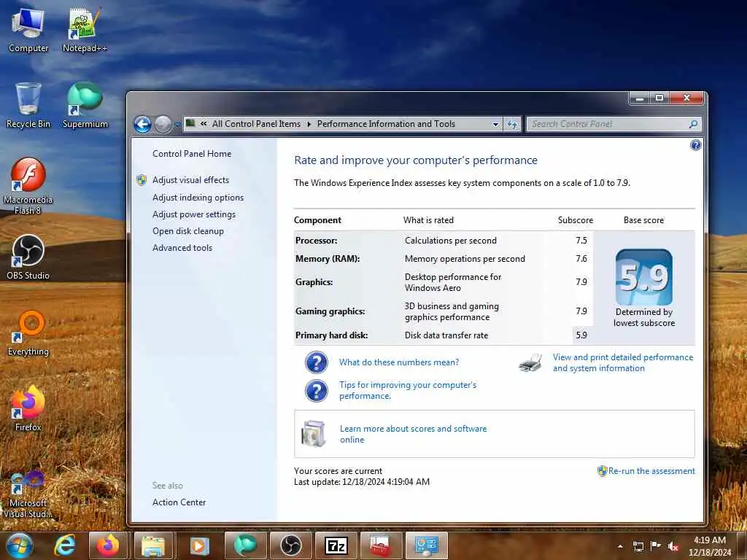Viewport: 747px width, 560px height.
Task: Open Windows Media Player from taskbar
Action: click(198, 545)
